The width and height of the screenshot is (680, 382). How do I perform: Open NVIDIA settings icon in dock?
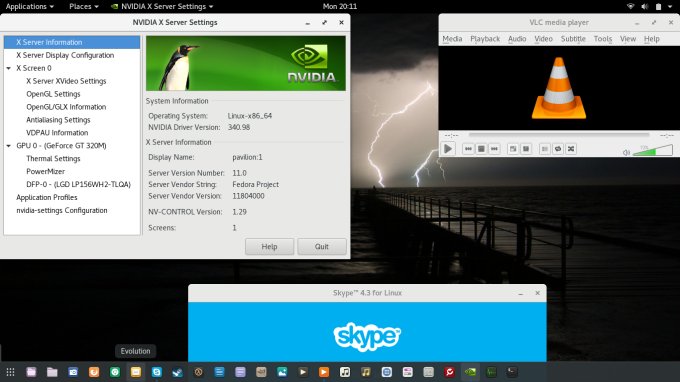470,372
